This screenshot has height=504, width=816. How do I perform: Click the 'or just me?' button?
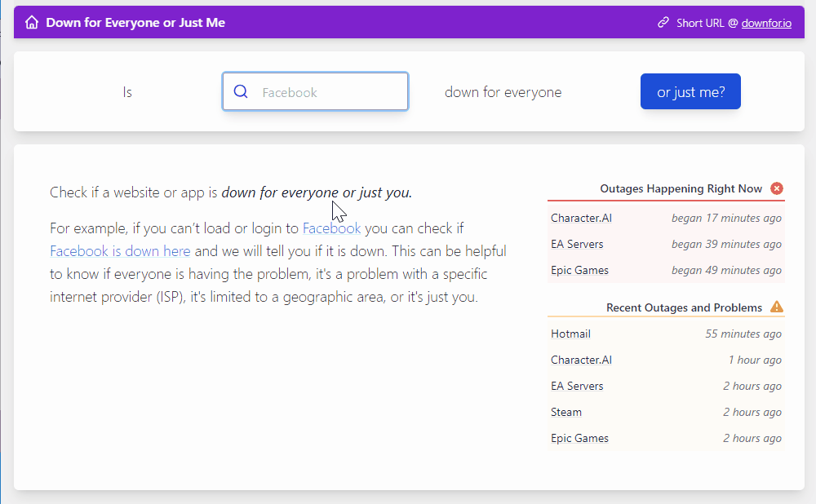point(690,91)
